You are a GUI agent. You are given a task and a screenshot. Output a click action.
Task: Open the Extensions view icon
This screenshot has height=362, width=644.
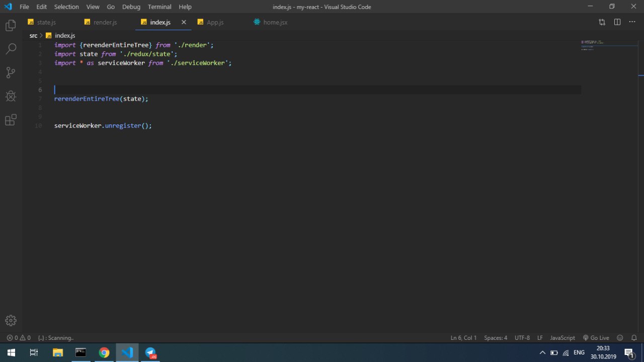11,120
